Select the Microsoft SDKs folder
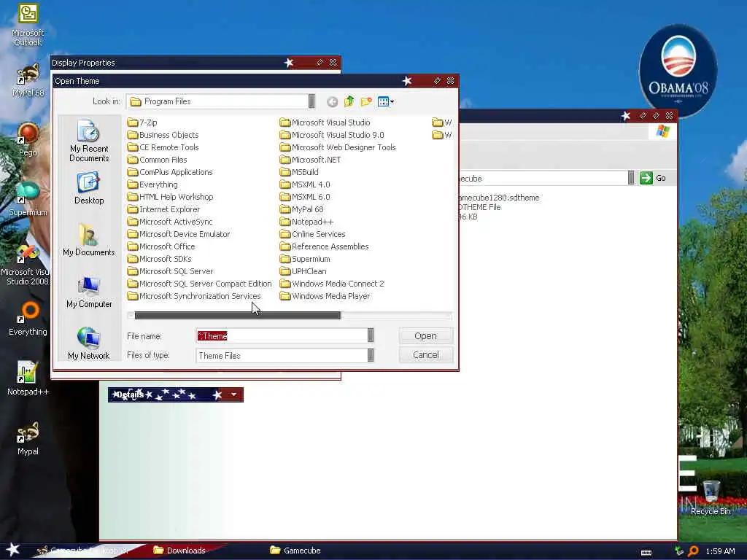Screen dimensions: 747x560 [160, 259]
